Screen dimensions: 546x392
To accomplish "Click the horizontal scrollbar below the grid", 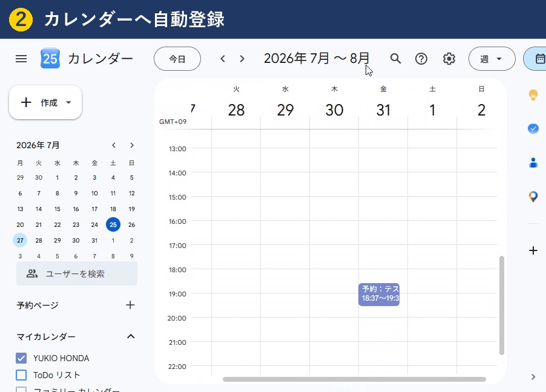I will click(x=354, y=379).
